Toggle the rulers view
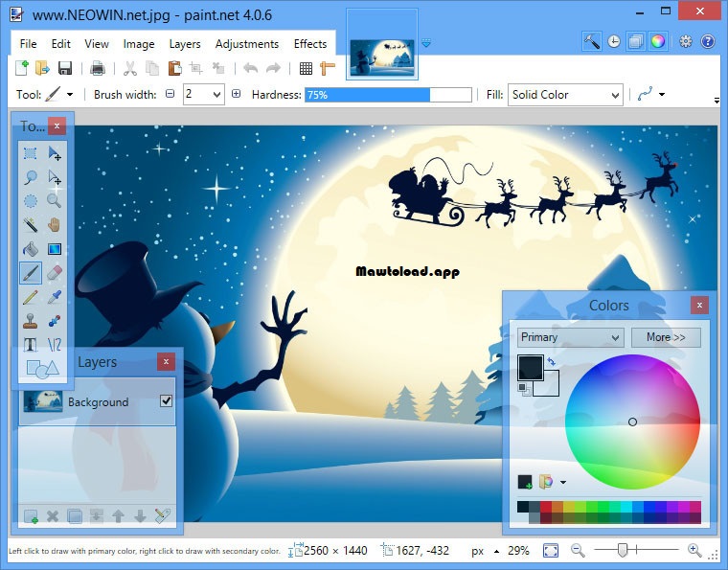This screenshot has height=570, width=728. [x=328, y=68]
